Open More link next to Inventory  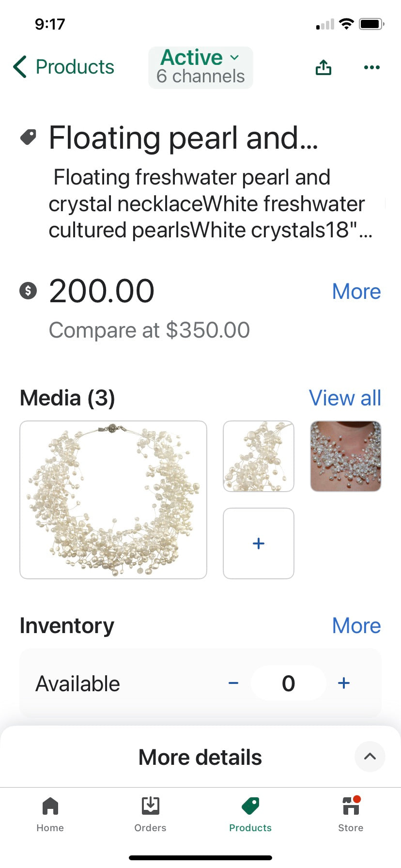pyautogui.click(x=356, y=626)
